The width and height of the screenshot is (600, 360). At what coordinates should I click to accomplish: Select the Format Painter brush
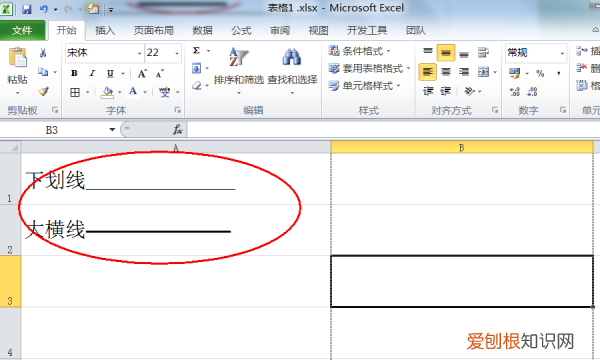pos(43,91)
